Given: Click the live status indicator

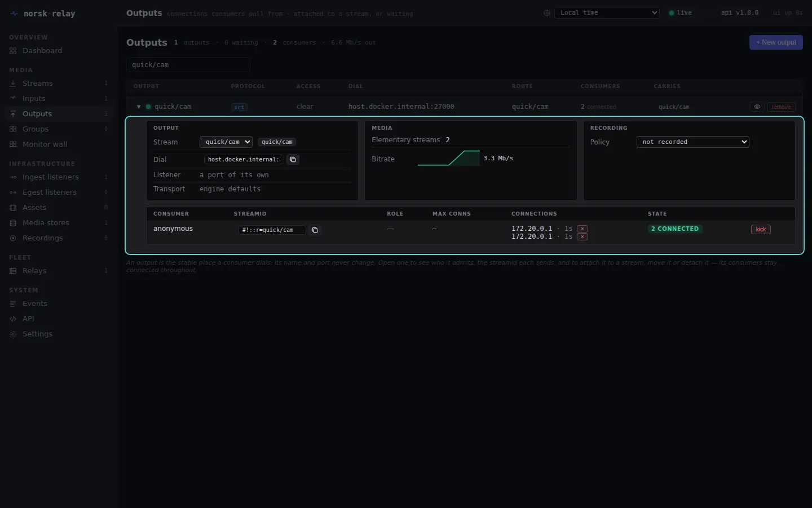Looking at the screenshot, I should [x=681, y=13].
